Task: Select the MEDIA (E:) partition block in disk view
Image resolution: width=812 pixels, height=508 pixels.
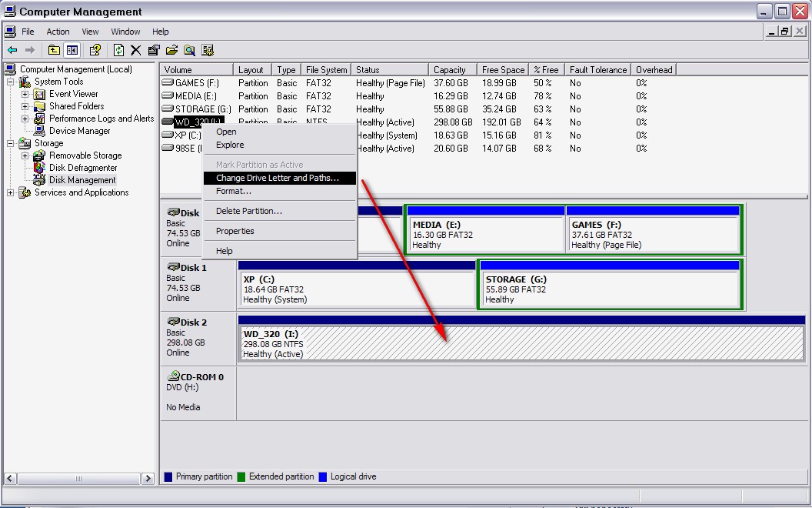Action: 485,229
